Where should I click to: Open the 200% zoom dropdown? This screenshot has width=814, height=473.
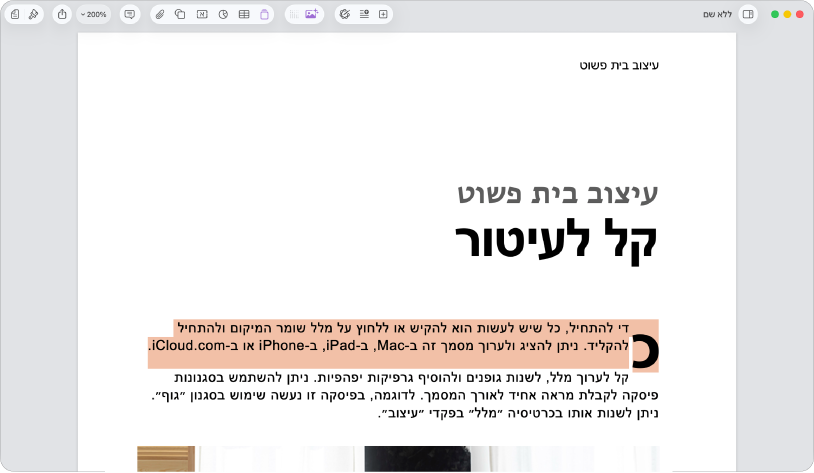click(93, 15)
